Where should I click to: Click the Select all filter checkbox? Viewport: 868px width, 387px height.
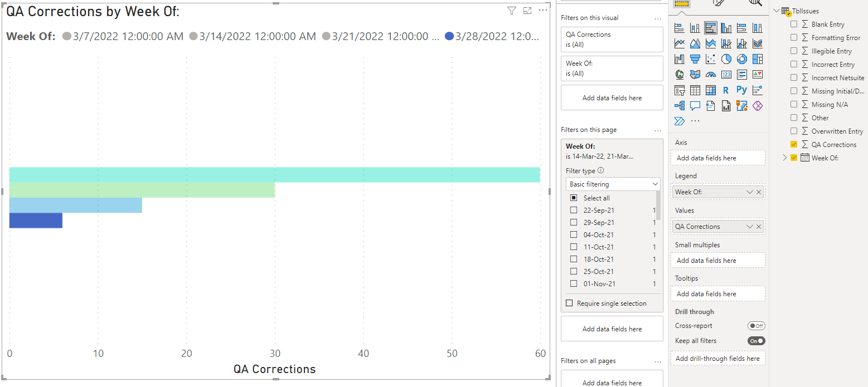(573, 198)
